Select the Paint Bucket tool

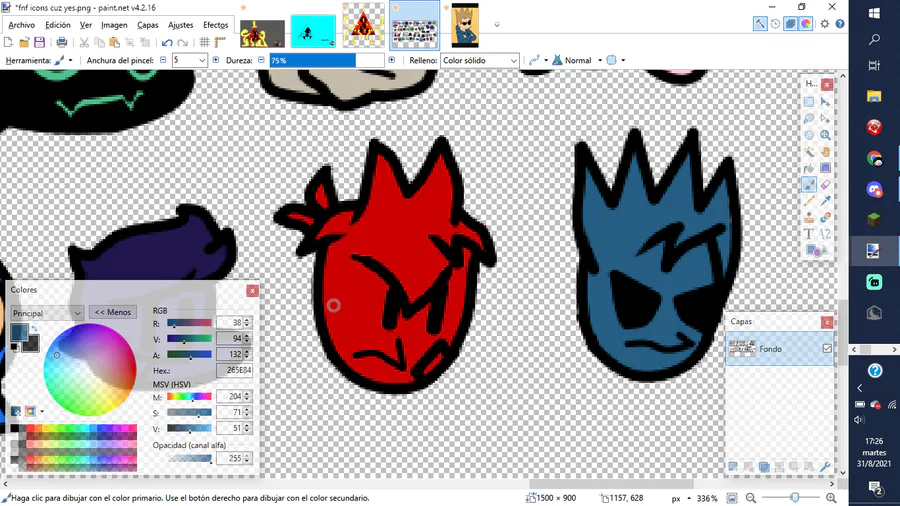point(809,168)
